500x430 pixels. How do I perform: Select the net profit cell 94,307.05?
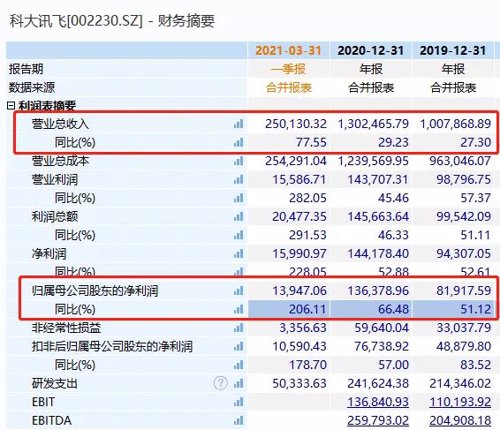[464, 254]
